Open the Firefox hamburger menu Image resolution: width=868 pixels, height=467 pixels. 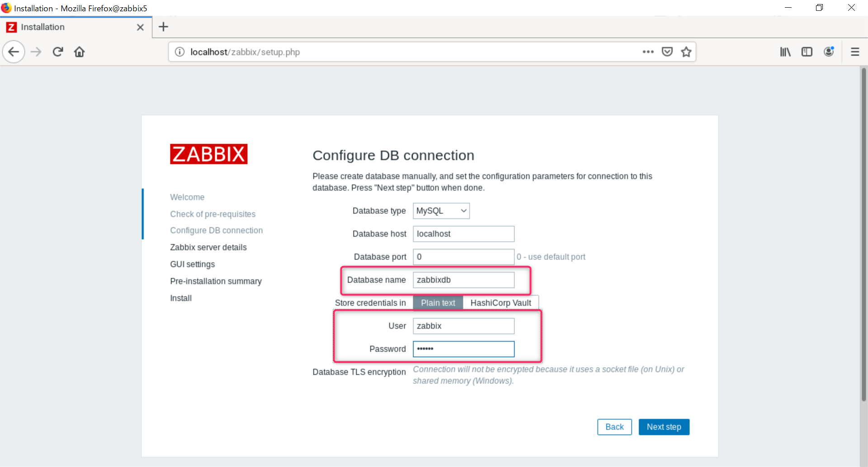click(x=855, y=52)
